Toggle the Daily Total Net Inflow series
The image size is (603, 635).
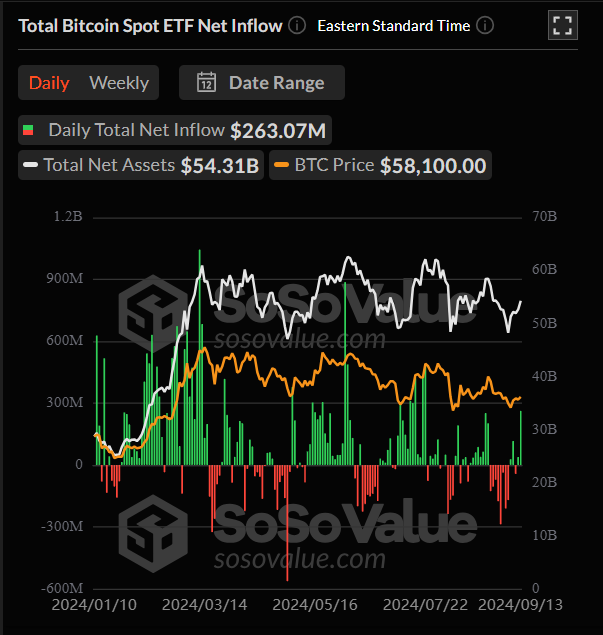(175, 130)
